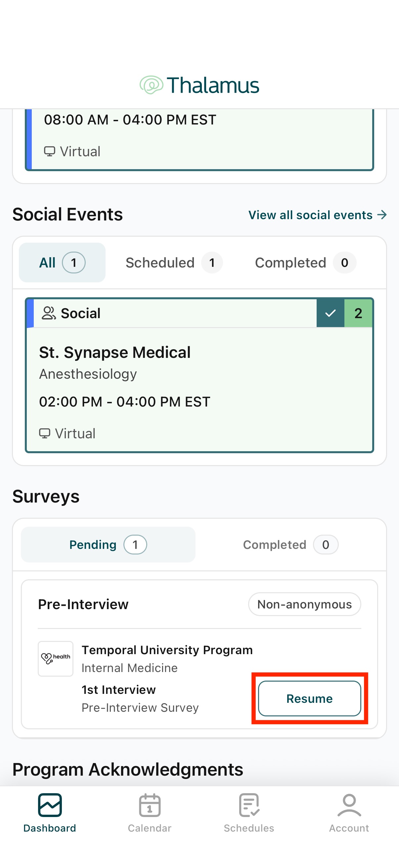Open St. Synapse Medical social card

(199, 375)
